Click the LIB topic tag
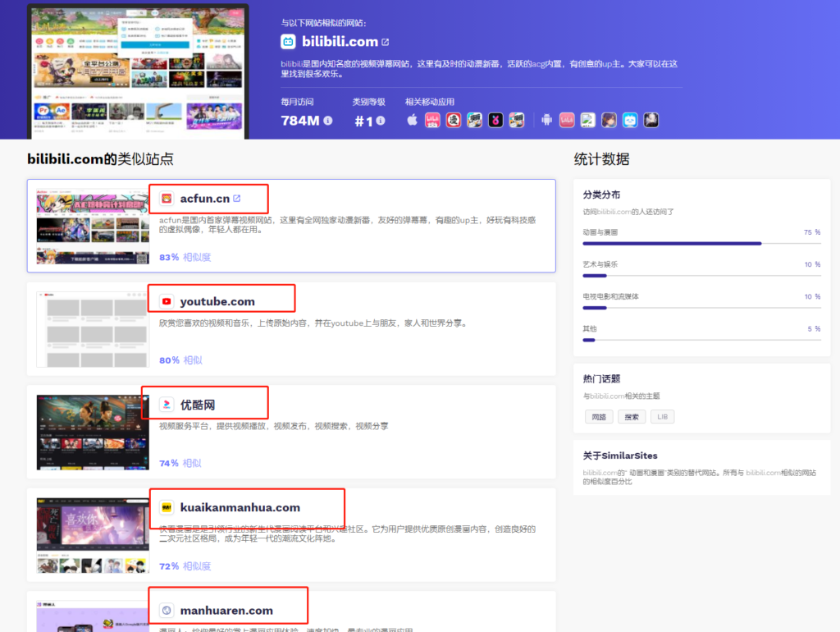The image size is (840, 632). coord(662,416)
